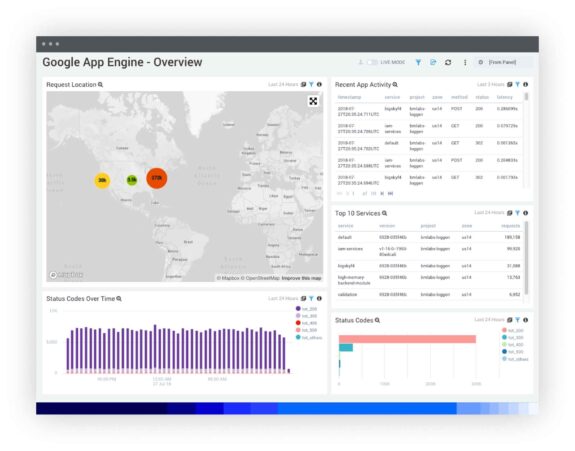Click the yellow 30k map cluster
Viewport: 575px width, 451px height.
pyautogui.click(x=102, y=180)
